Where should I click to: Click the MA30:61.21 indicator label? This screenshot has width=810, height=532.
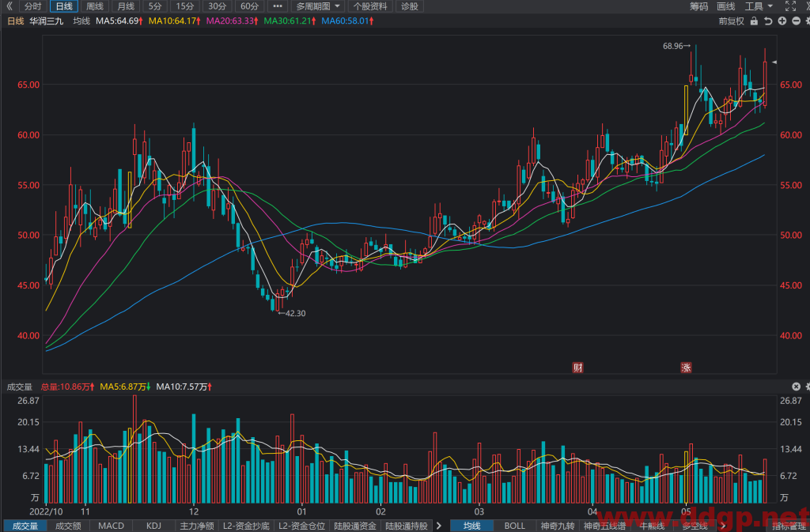point(290,21)
